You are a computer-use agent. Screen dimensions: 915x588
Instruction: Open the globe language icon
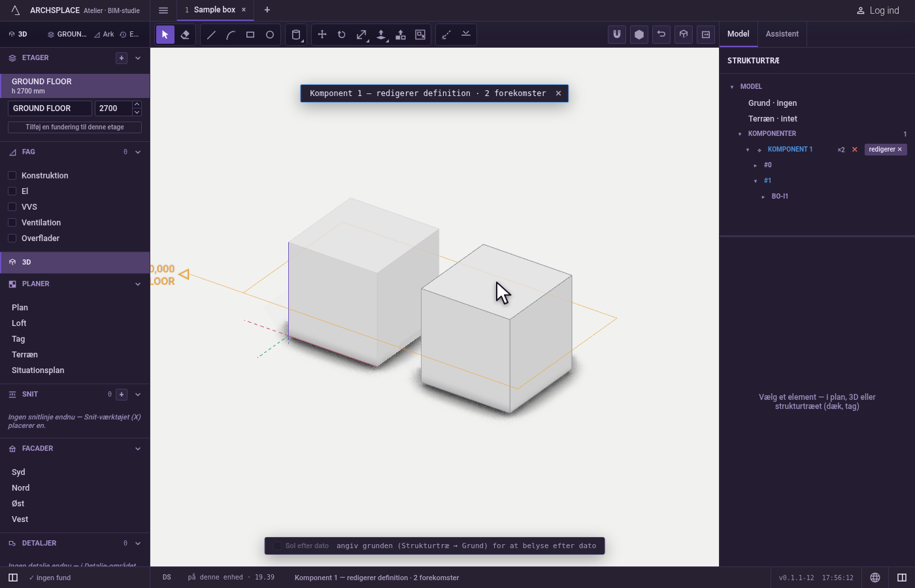[x=875, y=578]
